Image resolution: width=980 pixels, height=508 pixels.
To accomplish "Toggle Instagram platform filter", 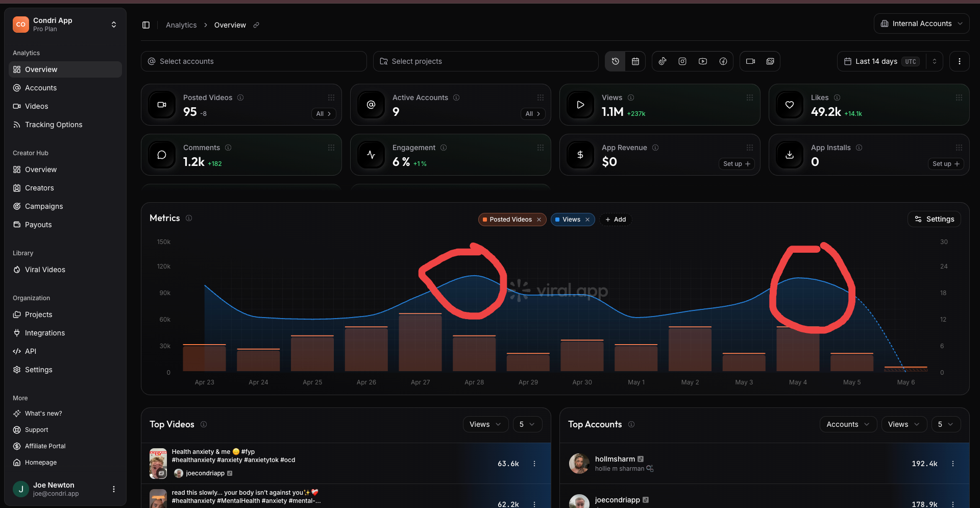I will (x=682, y=61).
